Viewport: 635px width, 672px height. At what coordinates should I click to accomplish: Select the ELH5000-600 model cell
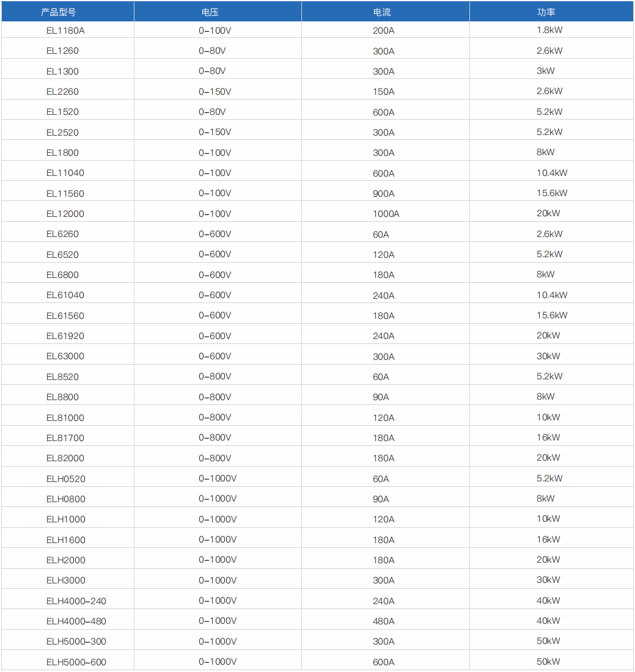click(x=76, y=662)
